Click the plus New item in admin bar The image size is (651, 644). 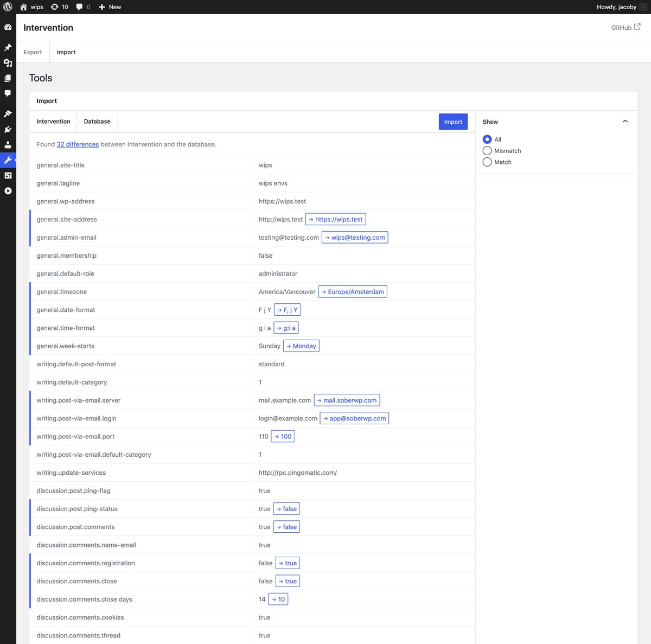110,7
